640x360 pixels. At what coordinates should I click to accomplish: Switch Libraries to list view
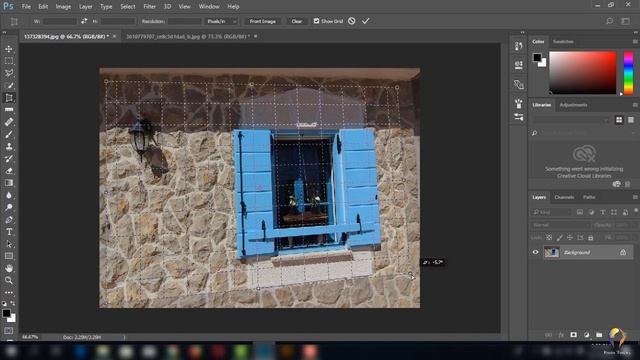[631, 120]
